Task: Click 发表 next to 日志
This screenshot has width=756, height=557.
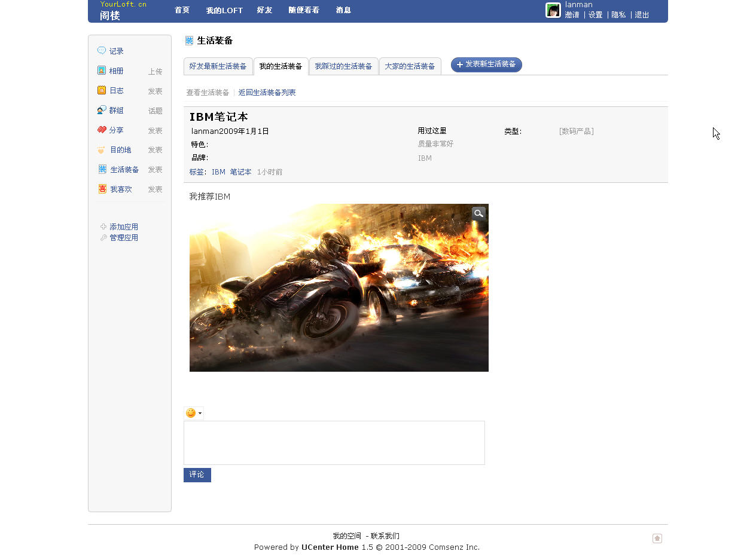Action: tap(155, 91)
